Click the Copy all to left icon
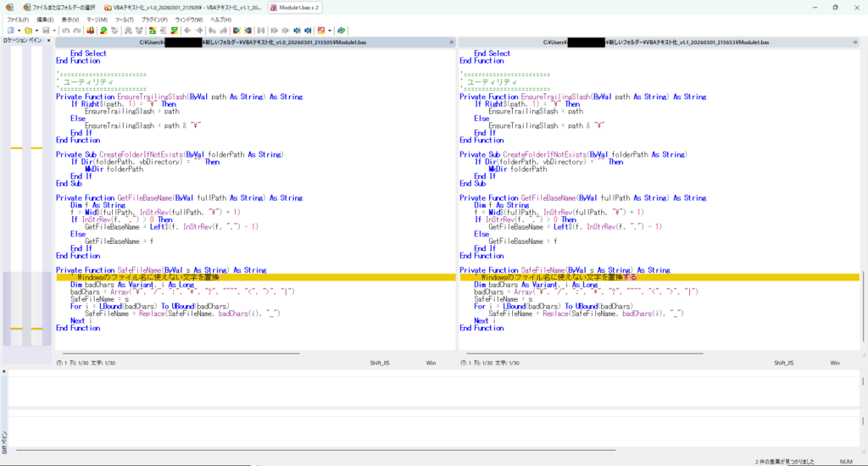 (x=248, y=31)
